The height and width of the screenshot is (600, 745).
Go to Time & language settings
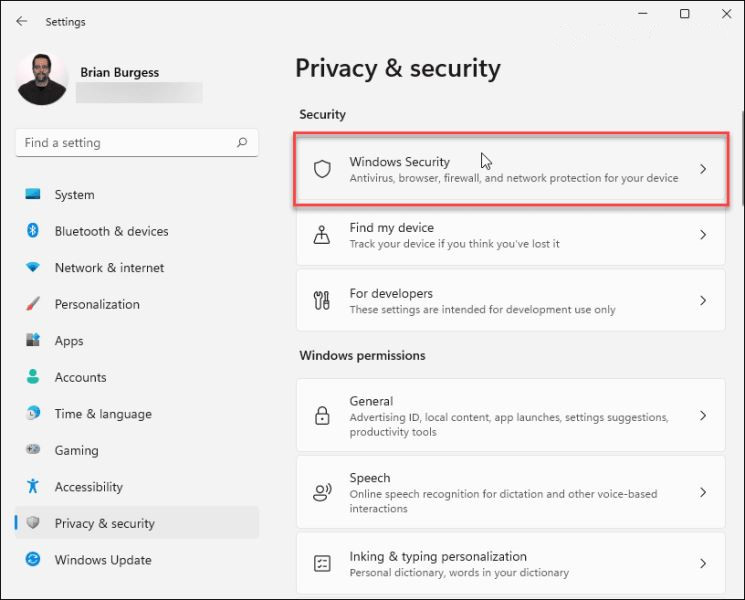click(103, 414)
